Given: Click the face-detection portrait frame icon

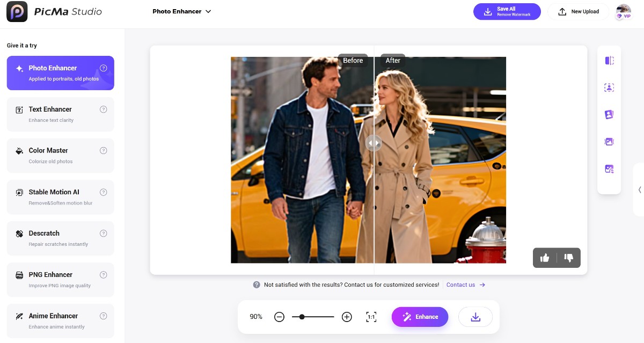Looking at the screenshot, I should click(x=609, y=87).
